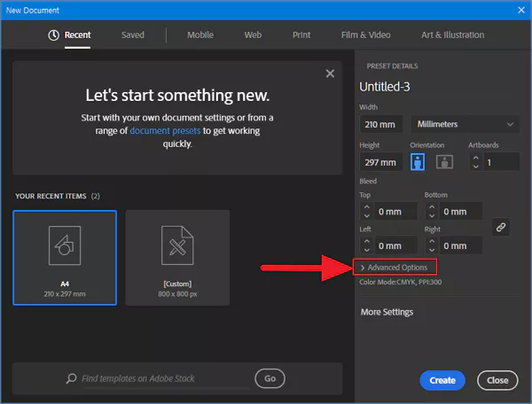Image resolution: width=532 pixels, height=404 pixels.
Task: Click the clock icon beside Recent
Action: coord(53,35)
